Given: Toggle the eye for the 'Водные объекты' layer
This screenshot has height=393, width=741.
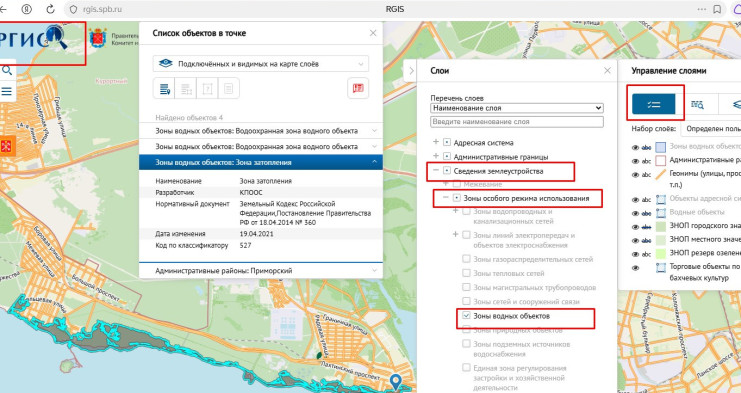Looking at the screenshot, I should 635,213.
